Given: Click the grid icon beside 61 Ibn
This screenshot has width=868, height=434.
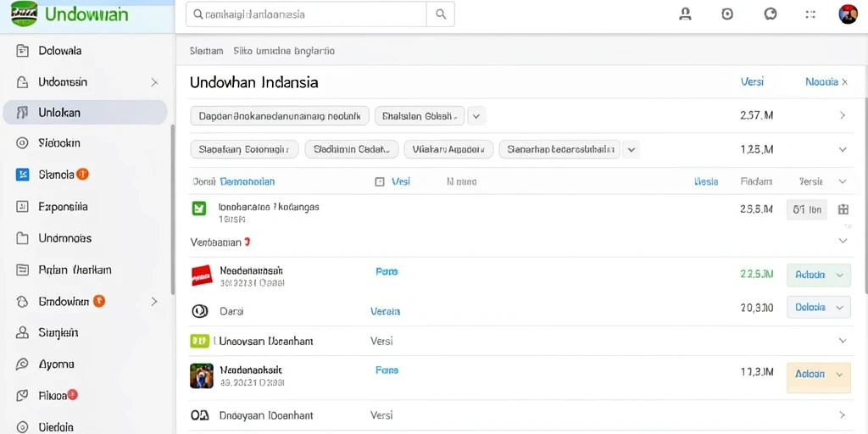Looking at the screenshot, I should [x=843, y=209].
